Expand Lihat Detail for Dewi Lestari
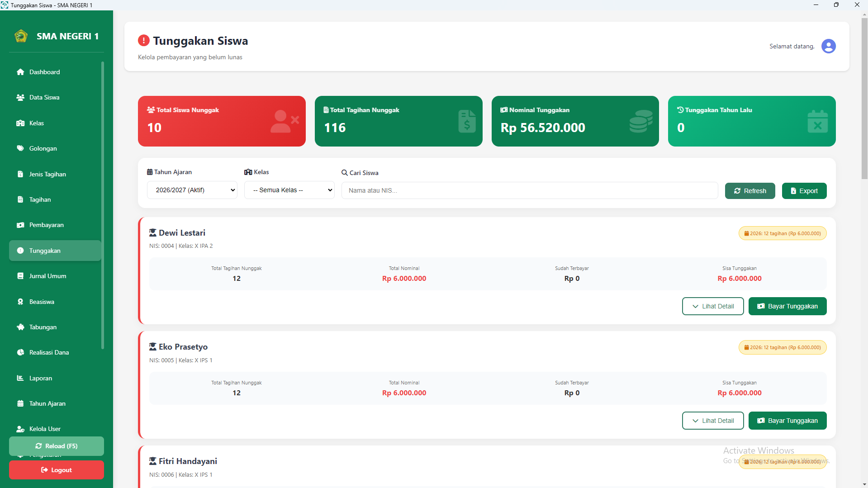Screen dimensions: 868x488 point(713,306)
